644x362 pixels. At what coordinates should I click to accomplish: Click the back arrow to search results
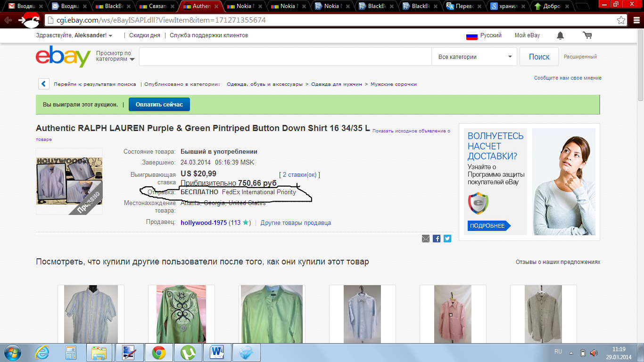(44, 84)
